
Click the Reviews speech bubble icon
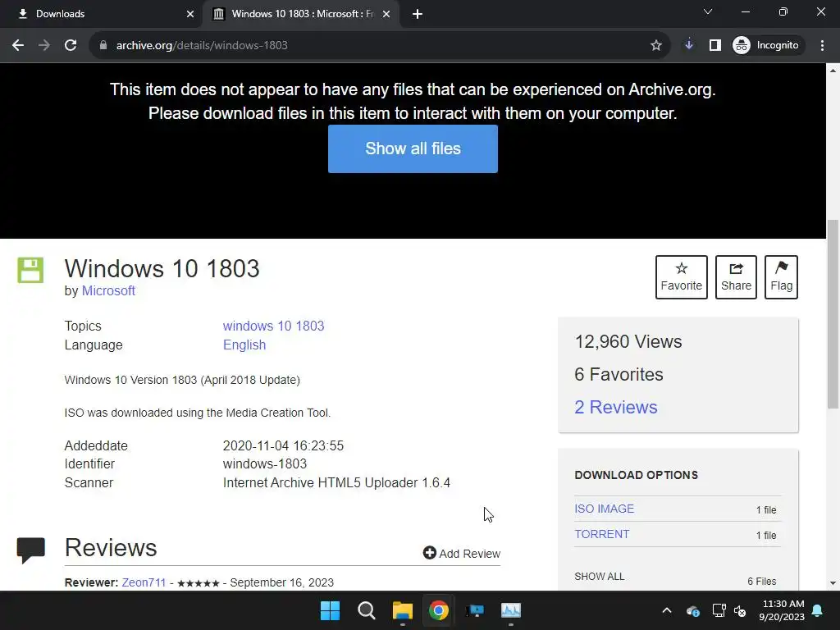click(31, 550)
